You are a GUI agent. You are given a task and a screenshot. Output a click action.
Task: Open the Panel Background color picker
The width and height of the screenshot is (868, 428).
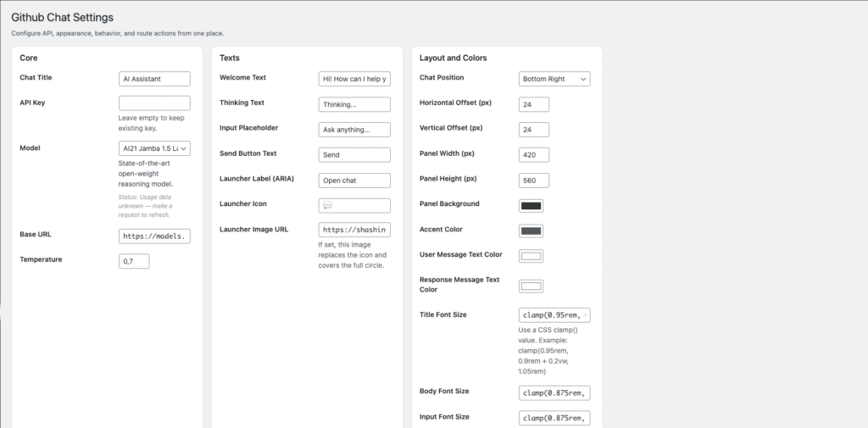tap(531, 206)
